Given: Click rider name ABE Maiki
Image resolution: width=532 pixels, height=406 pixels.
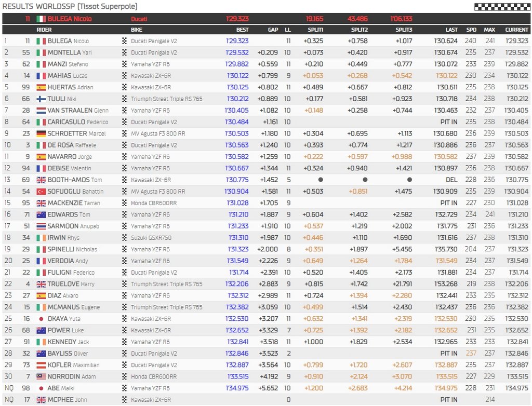Looking at the screenshot, I should pos(61,388).
